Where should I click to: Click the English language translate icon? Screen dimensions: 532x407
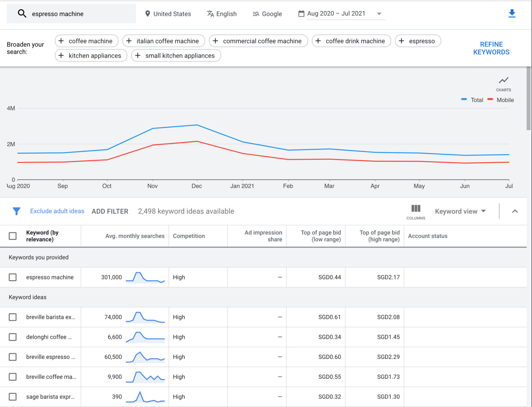tap(210, 14)
